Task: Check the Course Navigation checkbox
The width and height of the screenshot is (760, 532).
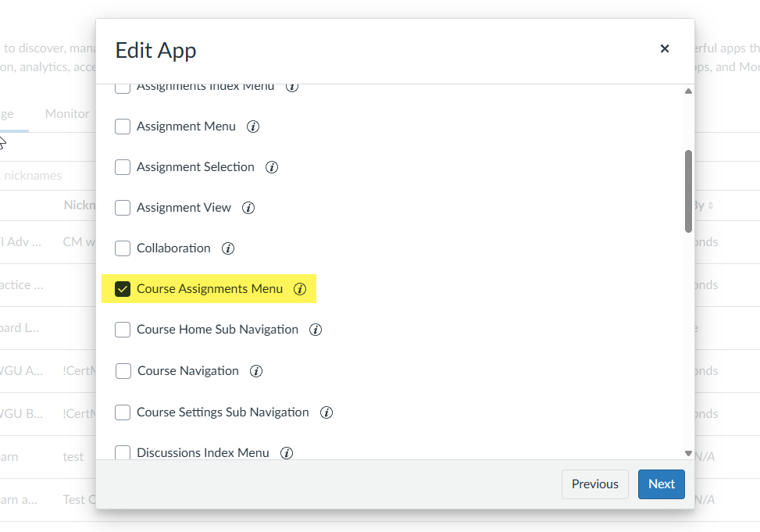Action: (x=123, y=371)
